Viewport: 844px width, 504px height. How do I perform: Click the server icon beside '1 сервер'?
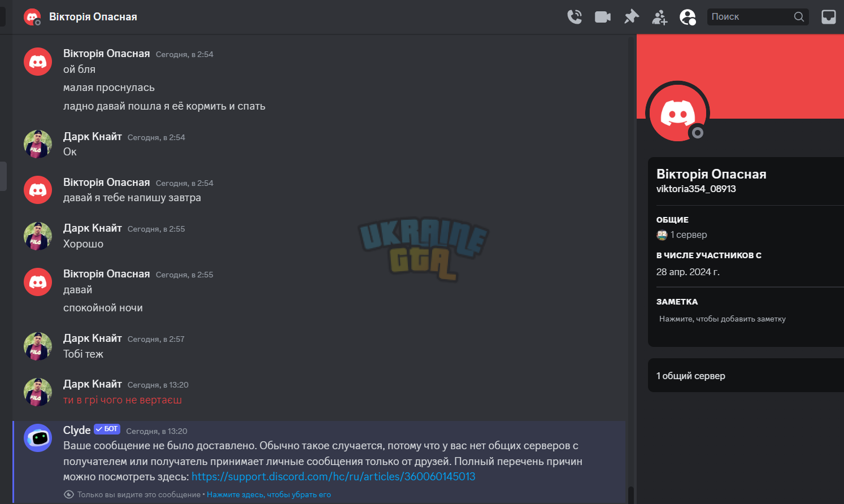point(662,235)
